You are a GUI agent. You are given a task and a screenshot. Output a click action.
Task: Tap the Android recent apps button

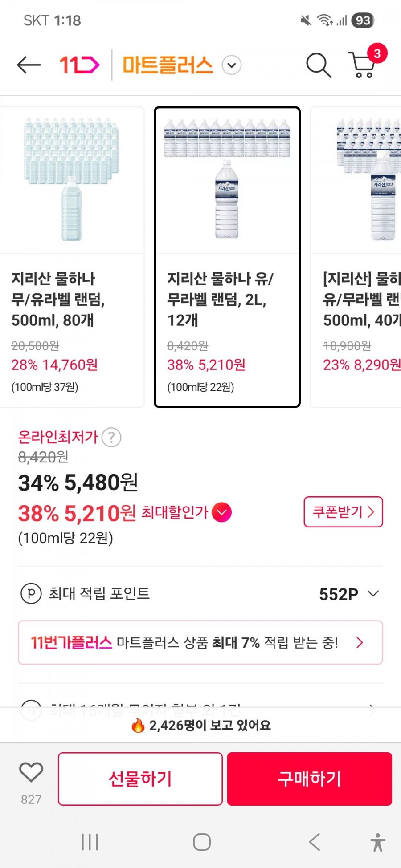pyautogui.click(x=90, y=842)
